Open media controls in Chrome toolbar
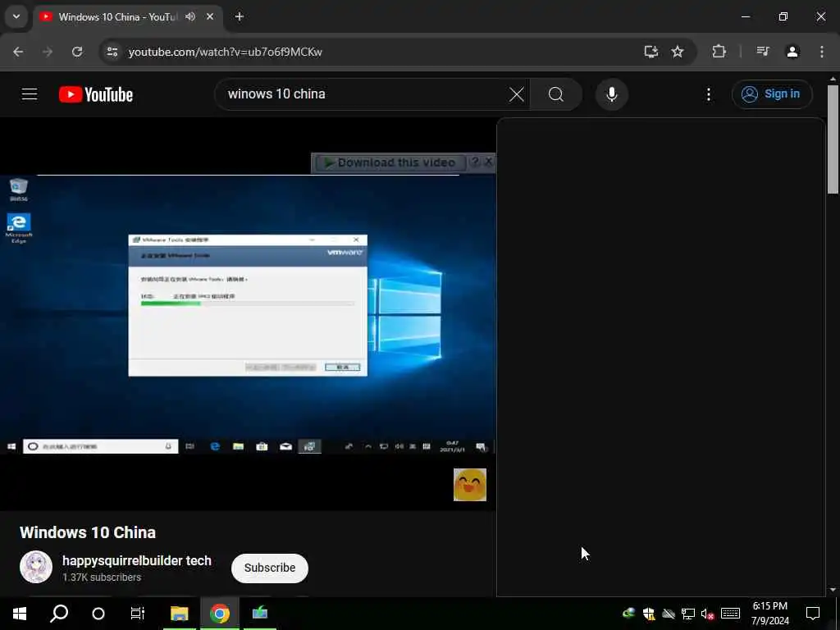The width and height of the screenshot is (840, 630). [x=763, y=52]
